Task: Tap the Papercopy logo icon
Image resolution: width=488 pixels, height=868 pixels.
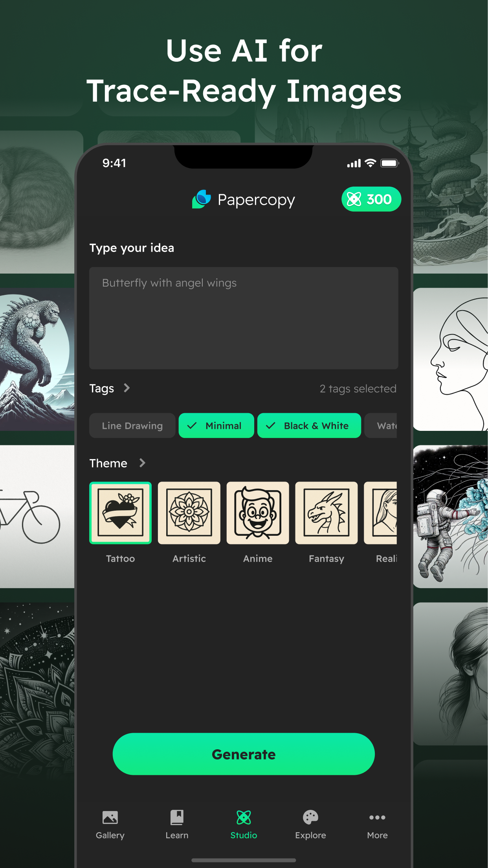Action: point(202,199)
